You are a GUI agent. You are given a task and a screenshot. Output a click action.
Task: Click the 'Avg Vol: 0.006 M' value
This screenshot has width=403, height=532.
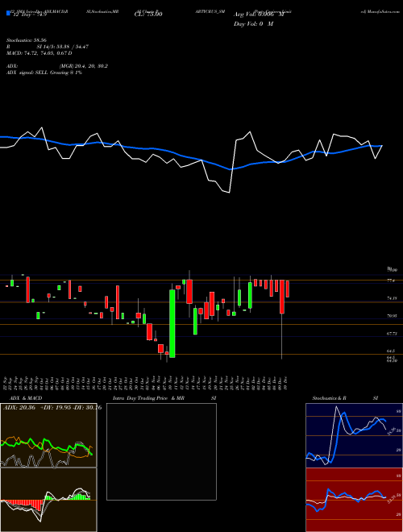pyautogui.click(x=259, y=15)
